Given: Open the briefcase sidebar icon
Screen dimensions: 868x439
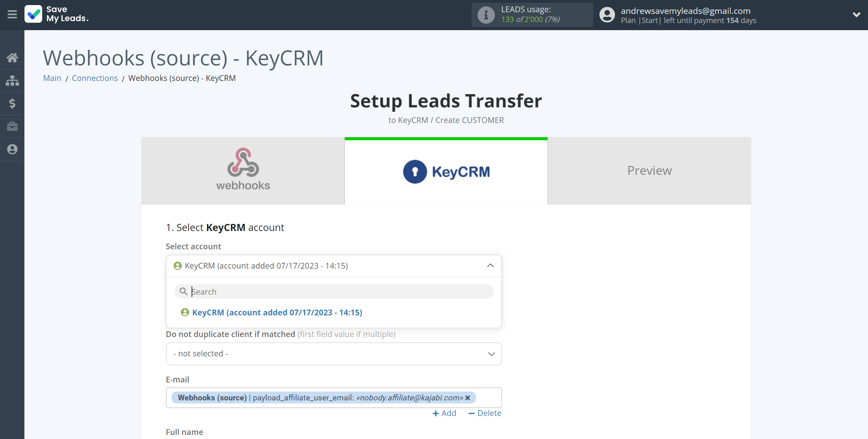Looking at the screenshot, I should (x=12, y=126).
